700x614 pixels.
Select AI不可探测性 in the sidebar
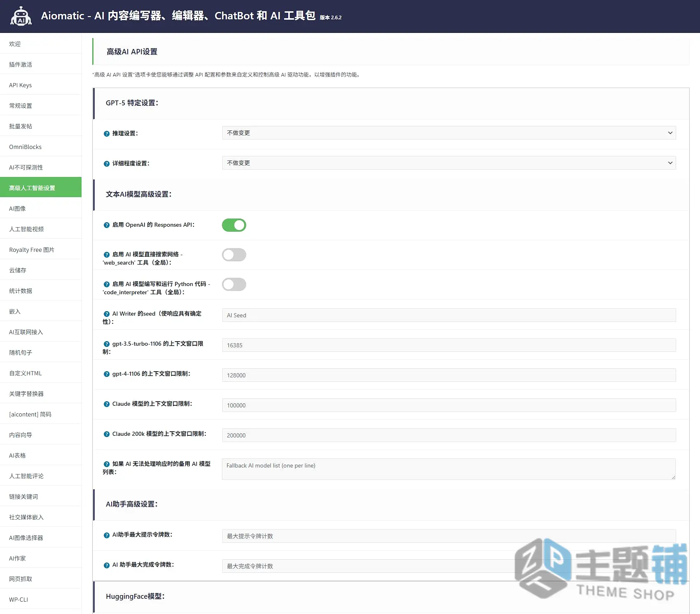41,167
